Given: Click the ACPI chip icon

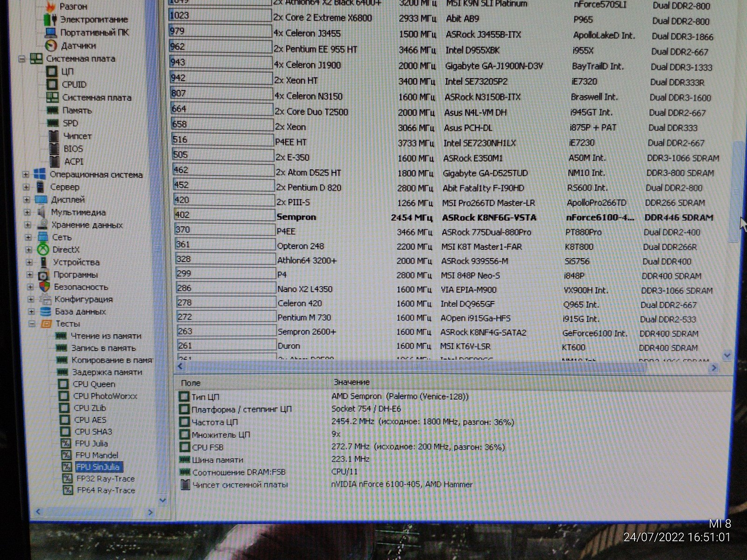Looking at the screenshot, I should click(x=55, y=161).
